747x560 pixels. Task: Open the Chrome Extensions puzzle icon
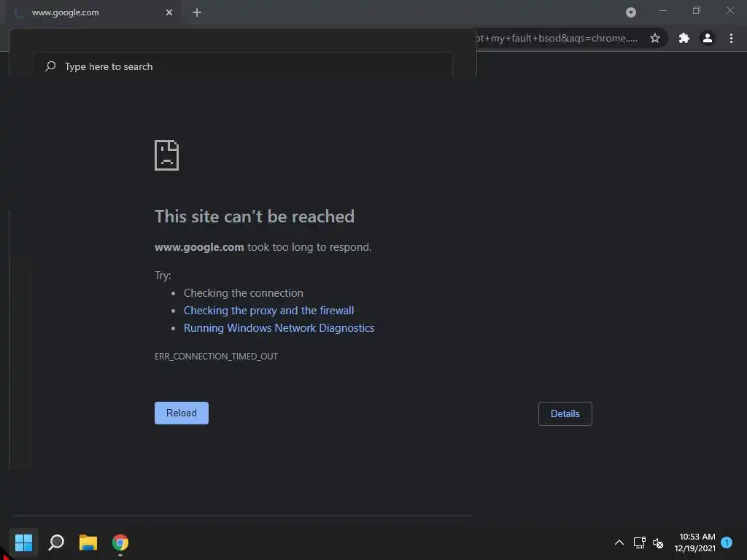(x=684, y=38)
